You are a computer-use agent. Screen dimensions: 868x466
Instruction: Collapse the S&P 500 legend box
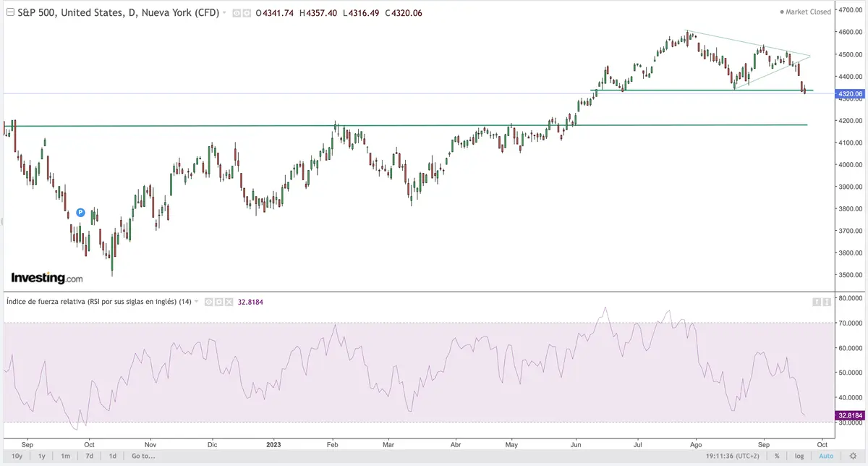pos(9,12)
